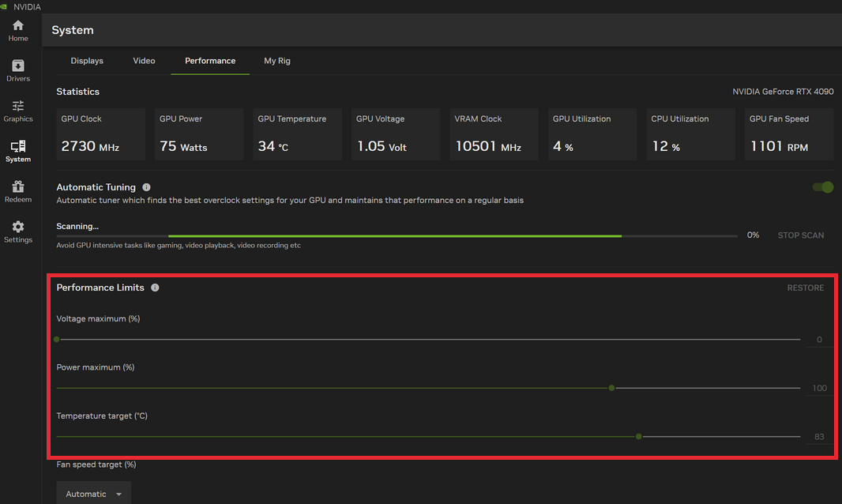Click the scanning progress bar
This screenshot has width=842, height=504.
(x=397, y=236)
